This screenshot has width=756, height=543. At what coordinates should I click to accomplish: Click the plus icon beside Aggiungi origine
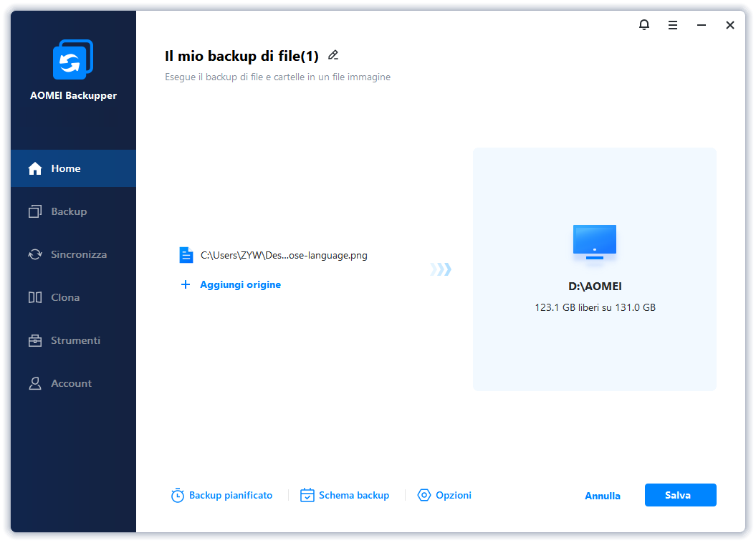[x=185, y=284]
